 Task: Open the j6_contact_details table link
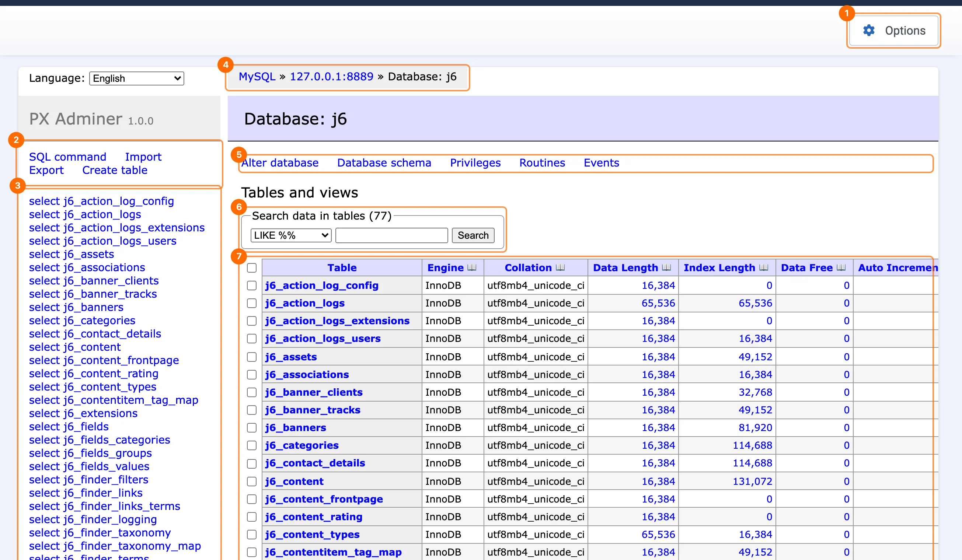[x=316, y=463]
